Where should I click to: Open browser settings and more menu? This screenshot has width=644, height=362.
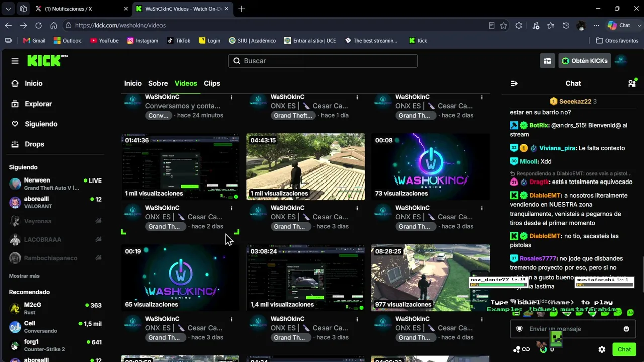tap(596, 25)
